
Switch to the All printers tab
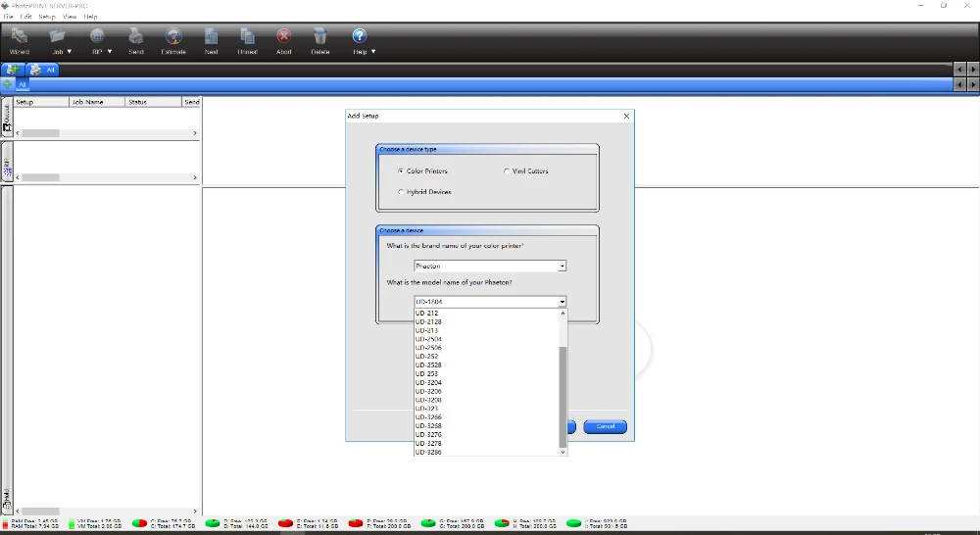[x=42, y=70]
